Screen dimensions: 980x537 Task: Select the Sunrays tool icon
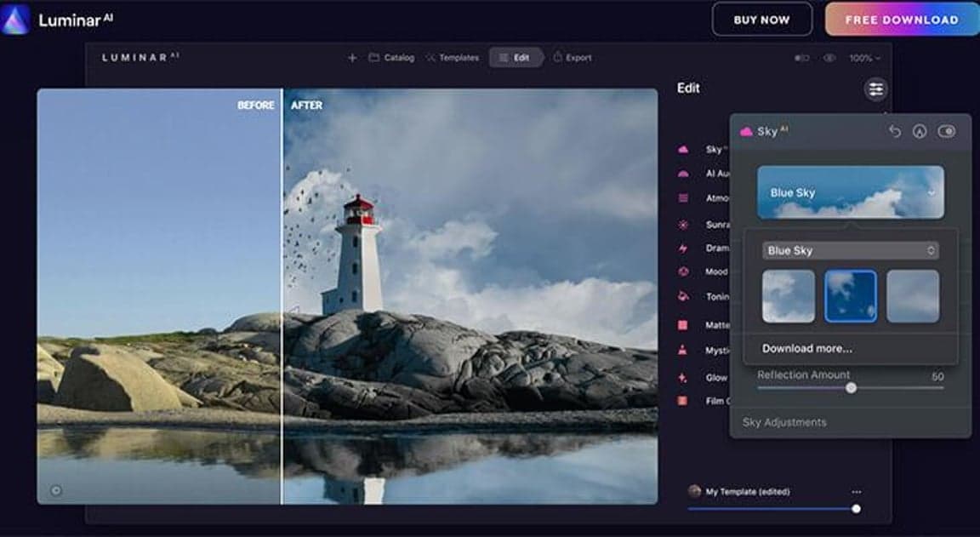tap(683, 225)
